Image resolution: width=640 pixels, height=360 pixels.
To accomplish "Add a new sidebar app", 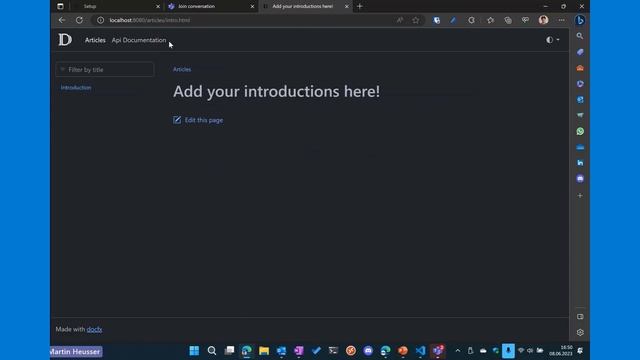I will pyautogui.click(x=580, y=196).
